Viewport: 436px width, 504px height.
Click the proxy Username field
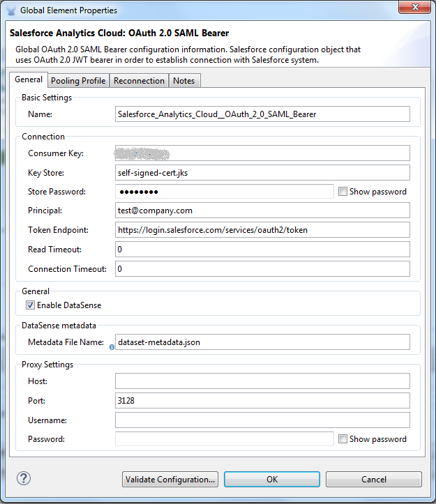[262, 420]
